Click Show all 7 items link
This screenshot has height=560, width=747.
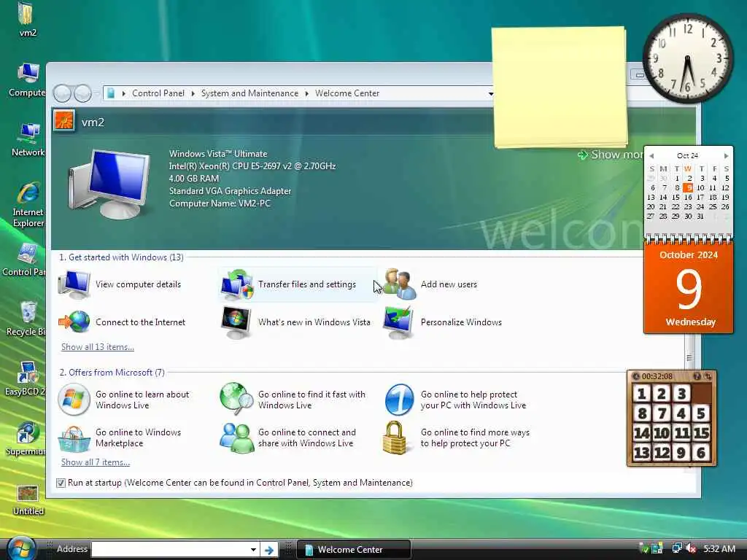pos(96,462)
